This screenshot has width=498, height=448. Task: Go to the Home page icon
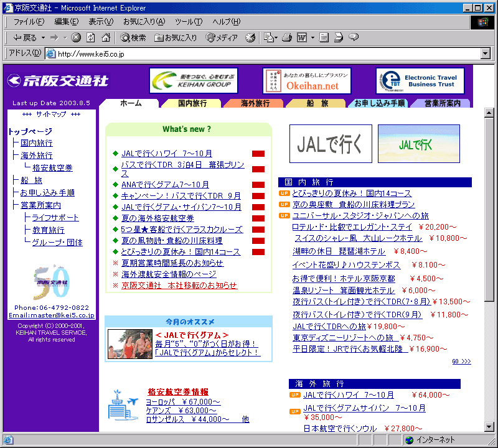[106, 37]
